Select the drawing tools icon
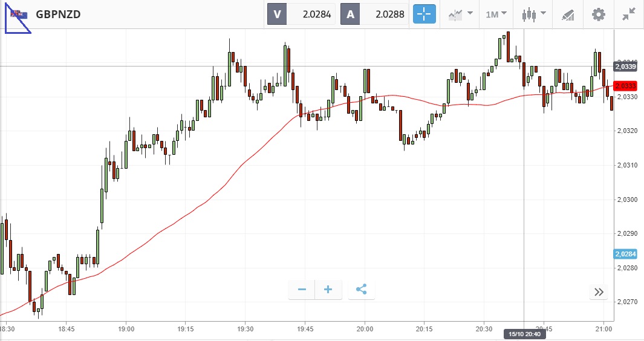Image resolution: width=644 pixels, height=341 pixels. tap(567, 14)
